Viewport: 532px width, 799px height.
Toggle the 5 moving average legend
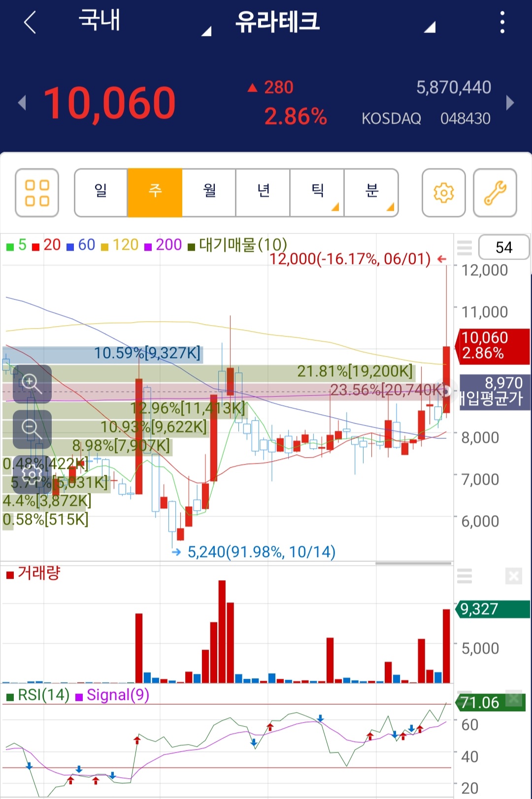tap(17, 245)
